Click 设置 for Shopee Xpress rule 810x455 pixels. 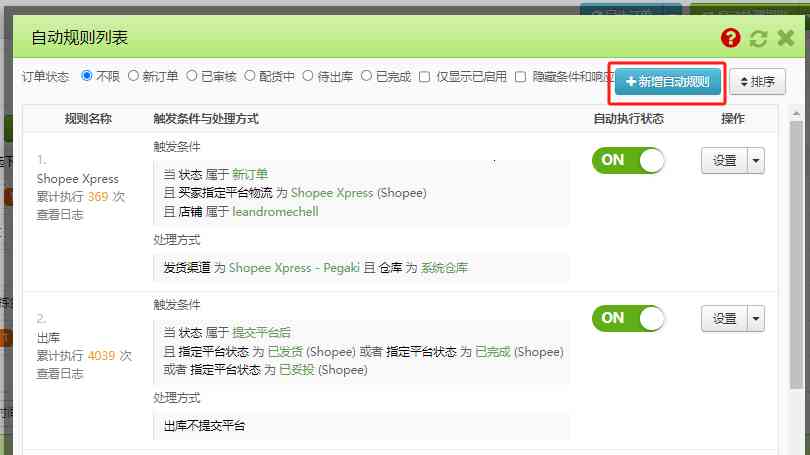coord(724,161)
